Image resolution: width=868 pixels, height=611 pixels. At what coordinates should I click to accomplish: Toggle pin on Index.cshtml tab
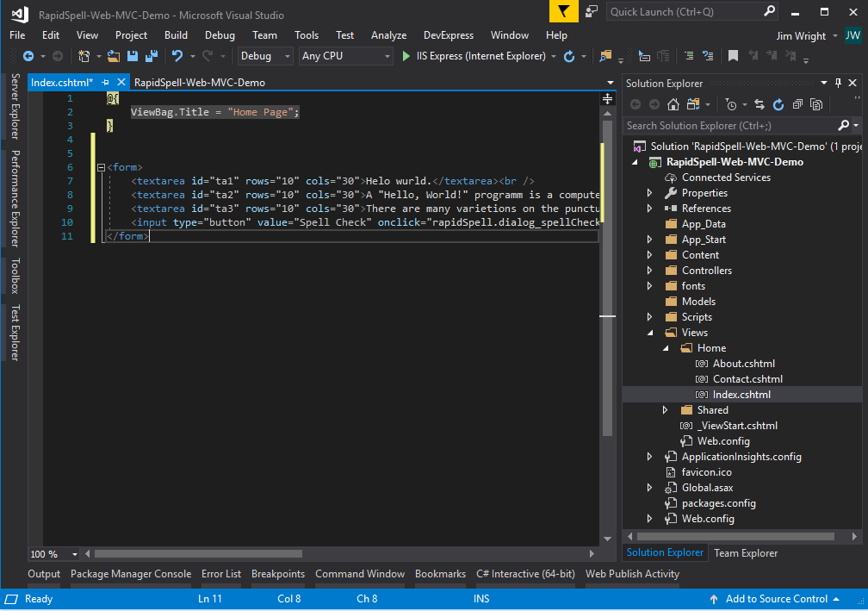105,82
